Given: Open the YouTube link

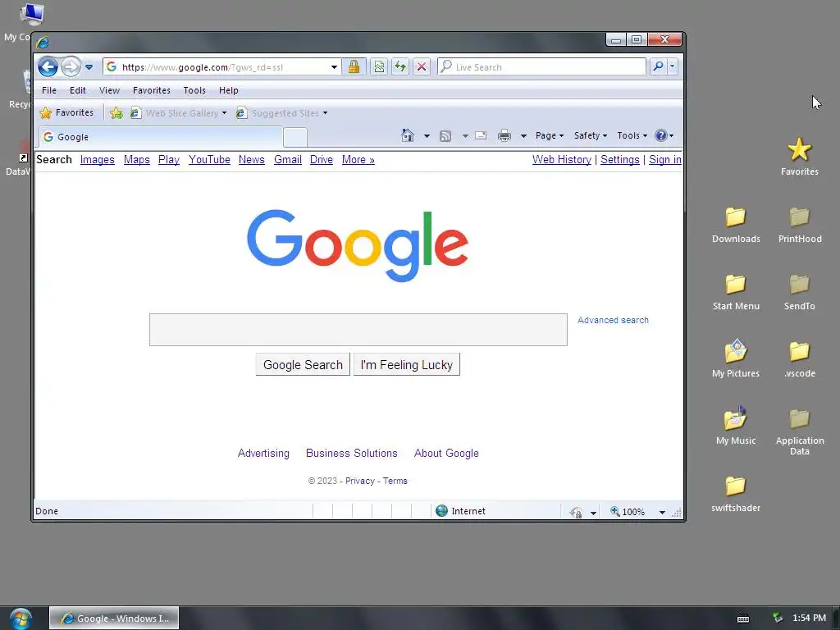Looking at the screenshot, I should [209, 160].
